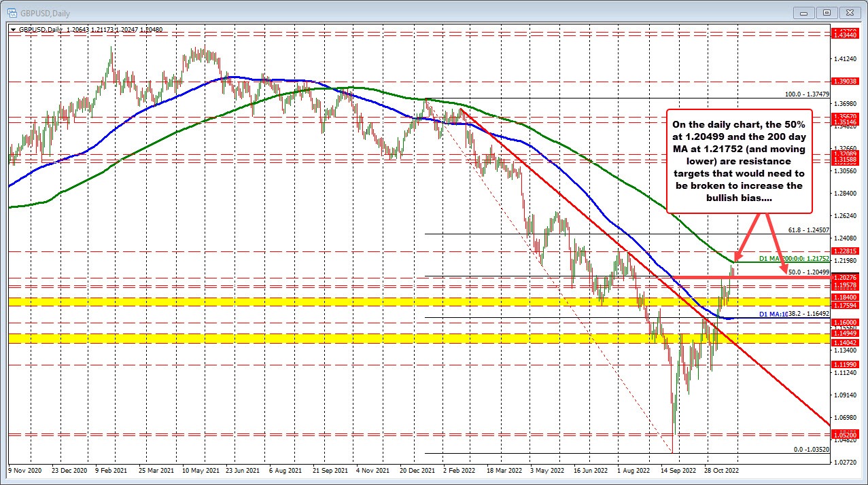Click the red 1.14949 price tag
The height and width of the screenshot is (485, 868).
point(845,334)
